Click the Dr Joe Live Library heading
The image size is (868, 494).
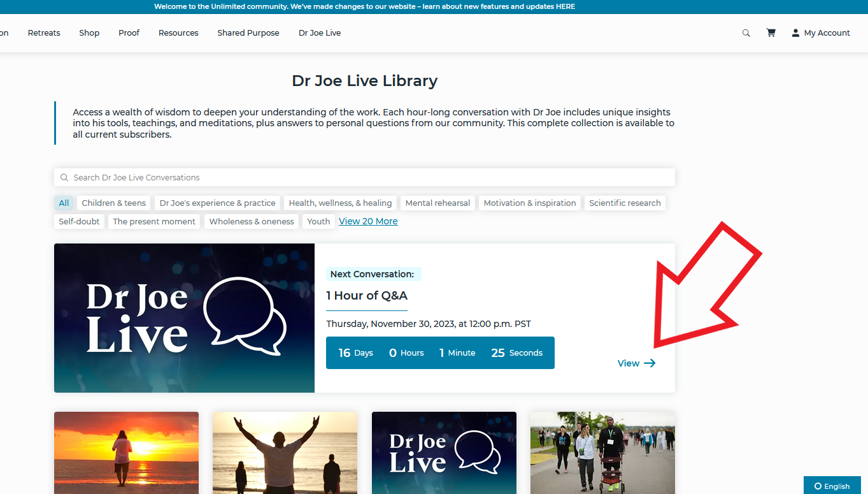(x=364, y=81)
